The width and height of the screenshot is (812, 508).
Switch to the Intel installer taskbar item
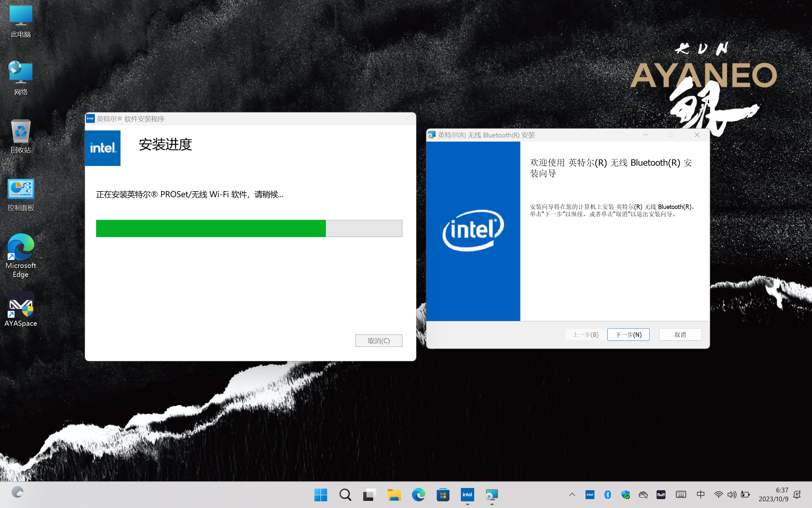468,495
